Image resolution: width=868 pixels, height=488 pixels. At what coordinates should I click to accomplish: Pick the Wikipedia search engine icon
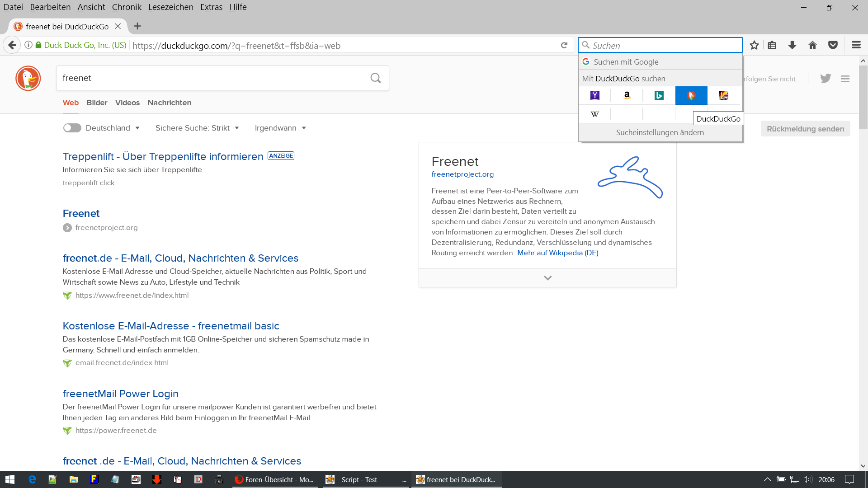(594, 114)
